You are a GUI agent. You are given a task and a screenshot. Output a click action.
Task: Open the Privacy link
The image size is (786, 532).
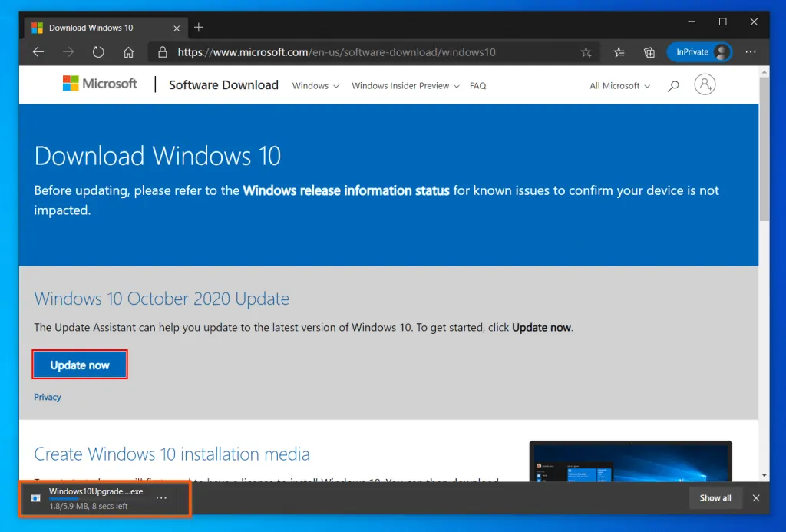point(48,397)
